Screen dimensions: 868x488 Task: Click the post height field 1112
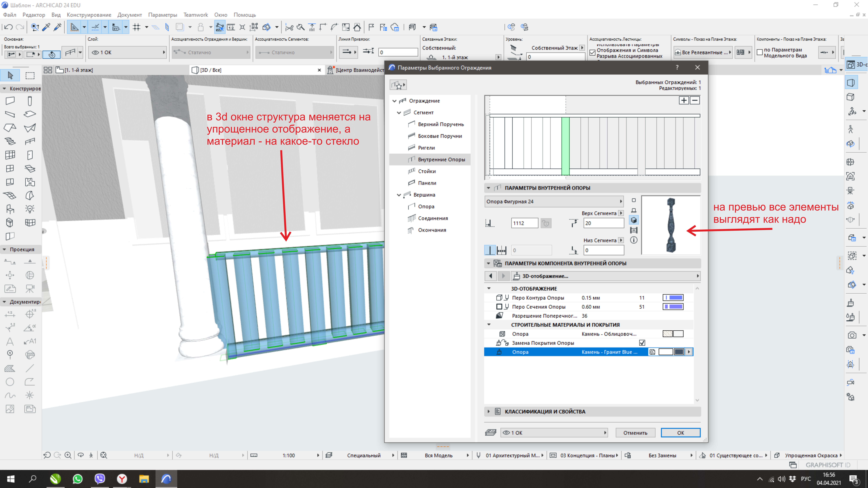point(525,223)
